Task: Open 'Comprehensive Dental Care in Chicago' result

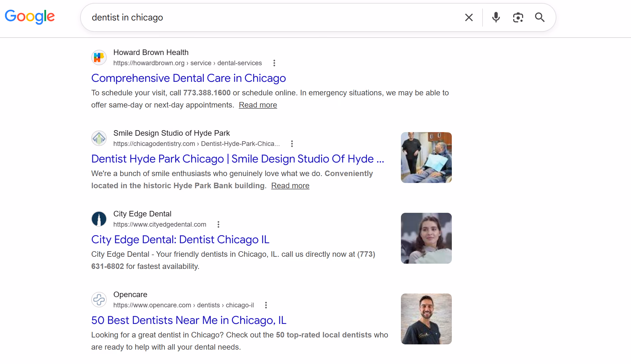Action: pyautogui.click(x=189, y=78)
